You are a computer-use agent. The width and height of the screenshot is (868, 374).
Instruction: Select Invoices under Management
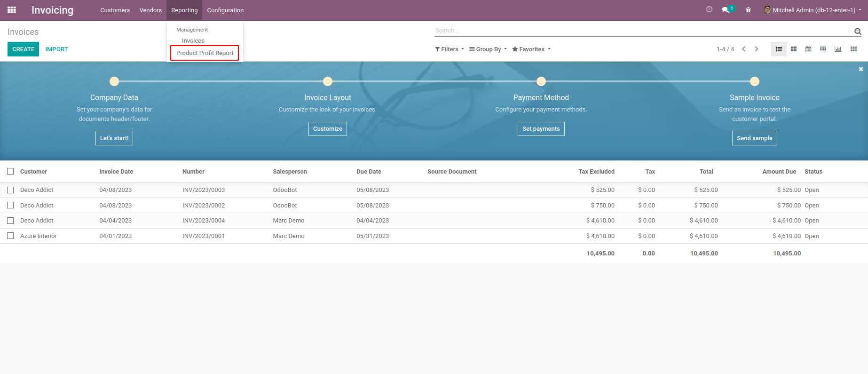193,41
